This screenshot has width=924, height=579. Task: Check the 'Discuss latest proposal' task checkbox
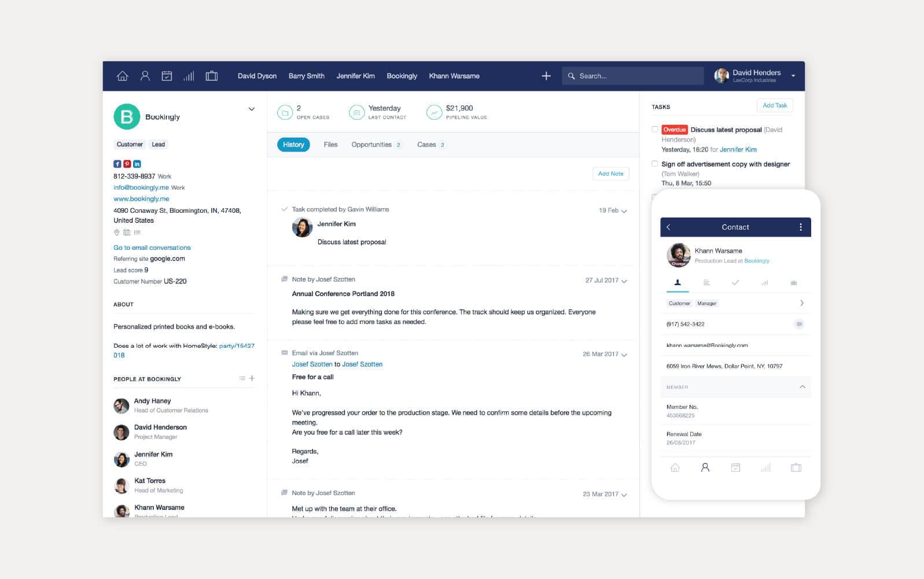(x=654, y=130)
